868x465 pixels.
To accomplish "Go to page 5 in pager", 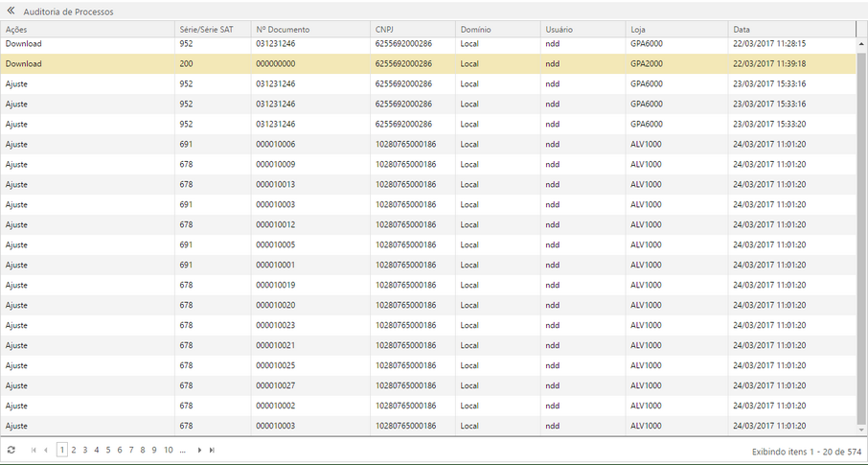I will click(x=108, y=450).
